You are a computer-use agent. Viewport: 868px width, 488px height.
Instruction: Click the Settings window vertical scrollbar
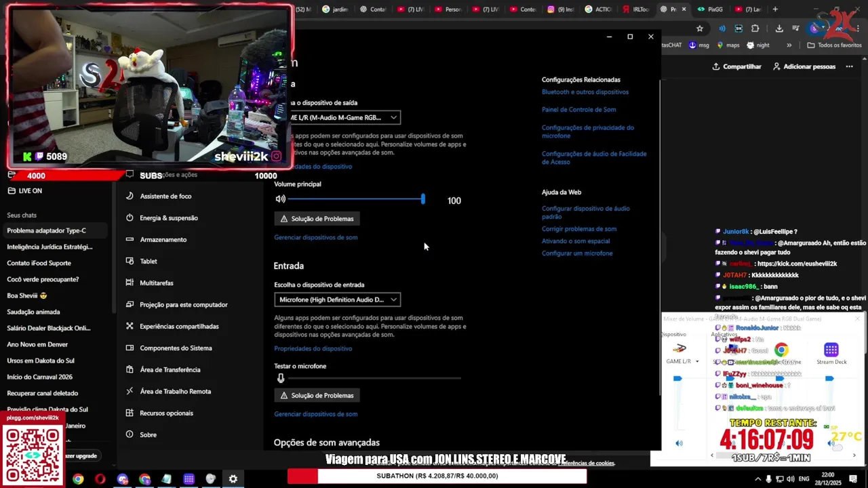coord(659,237)
